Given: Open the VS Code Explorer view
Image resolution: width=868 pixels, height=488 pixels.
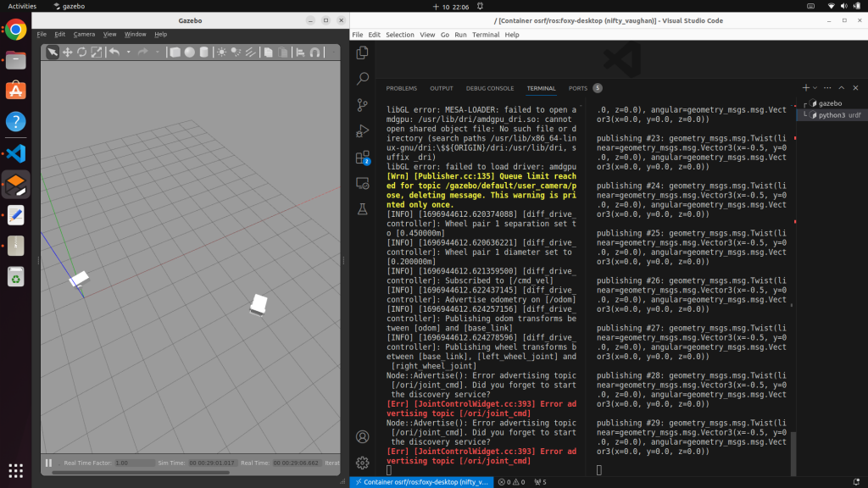Looking at the screenshot, I should pos(363,53).
